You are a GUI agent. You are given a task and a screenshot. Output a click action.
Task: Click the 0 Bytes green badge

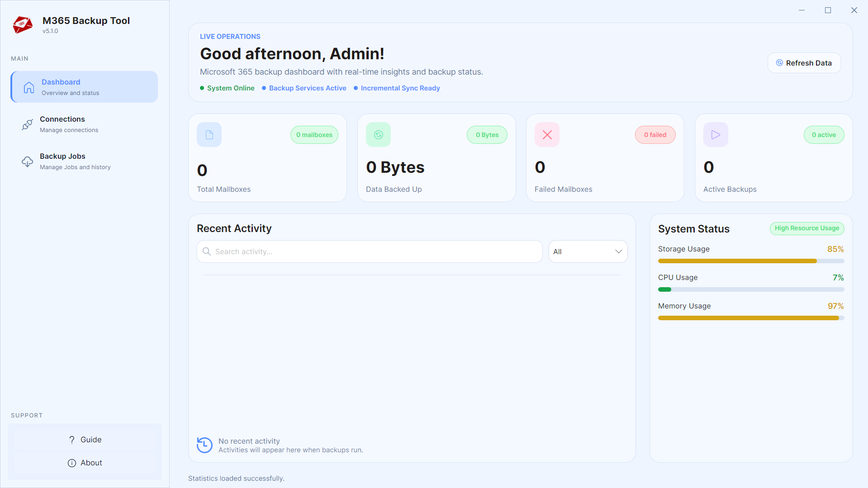click(x=487, y=135)
